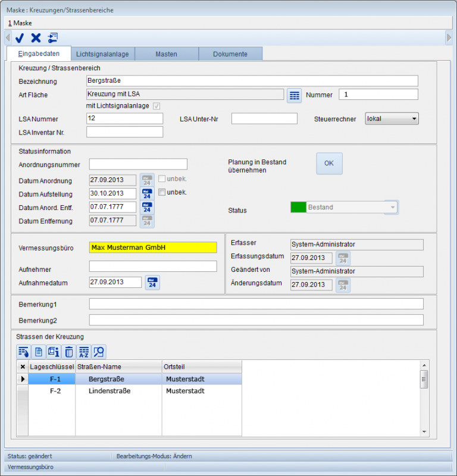Click the Ortsteil column header
Screen dimensions: 457x476
(x=202, y=367)
